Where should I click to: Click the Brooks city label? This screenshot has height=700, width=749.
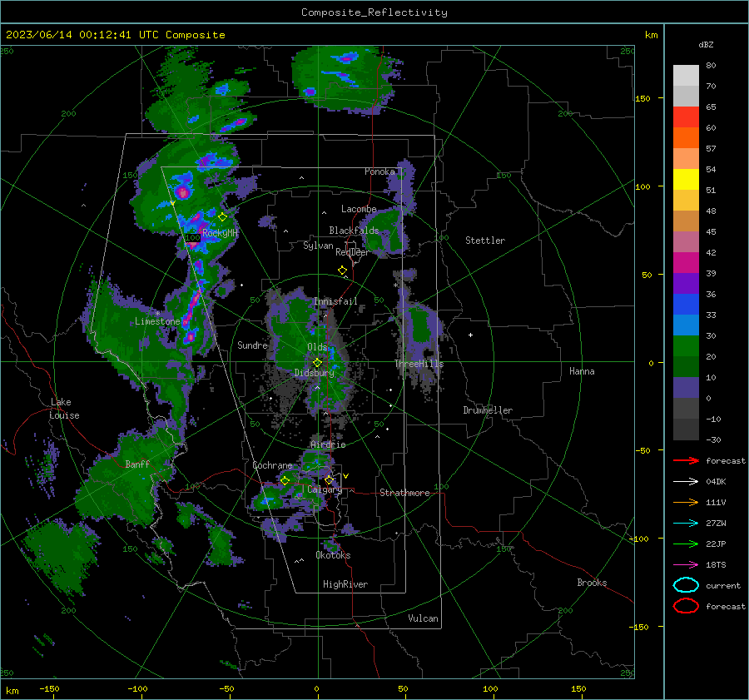point(592,583)
